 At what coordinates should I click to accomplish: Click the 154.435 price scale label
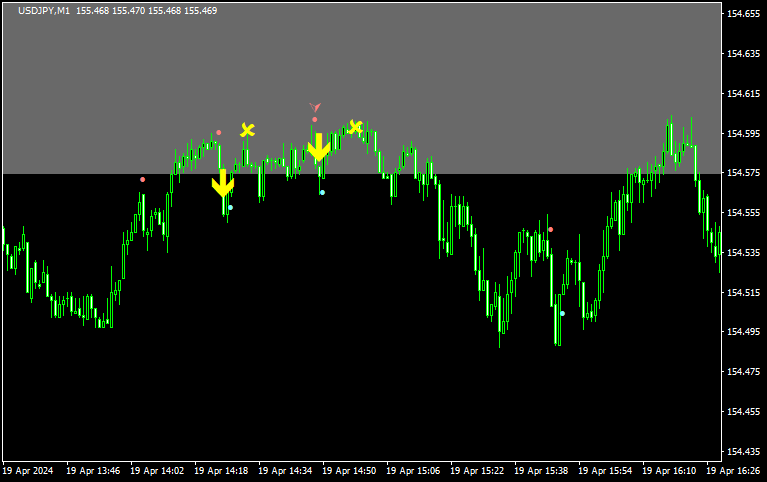point(742,451)
